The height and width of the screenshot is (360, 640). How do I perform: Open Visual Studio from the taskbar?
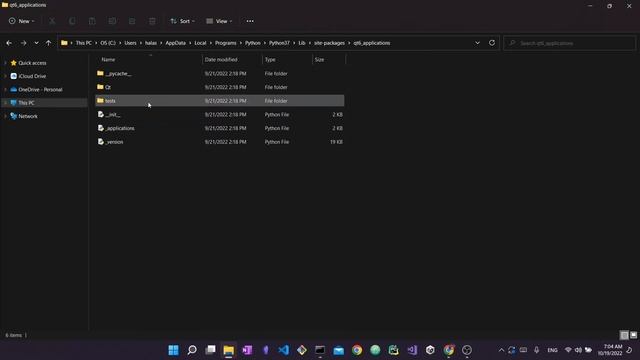point(412,350)
